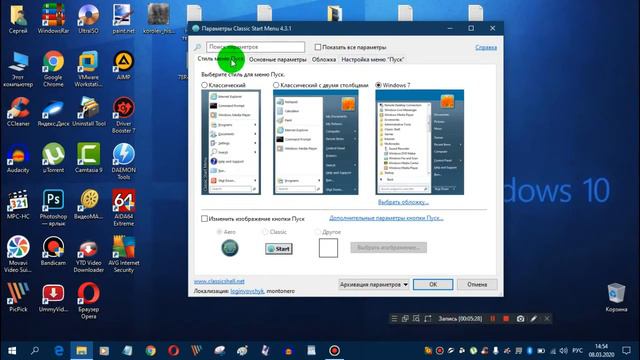Open YTD Video Downloader desktop icon
640x360 pixels.
(x=88, y=255)
